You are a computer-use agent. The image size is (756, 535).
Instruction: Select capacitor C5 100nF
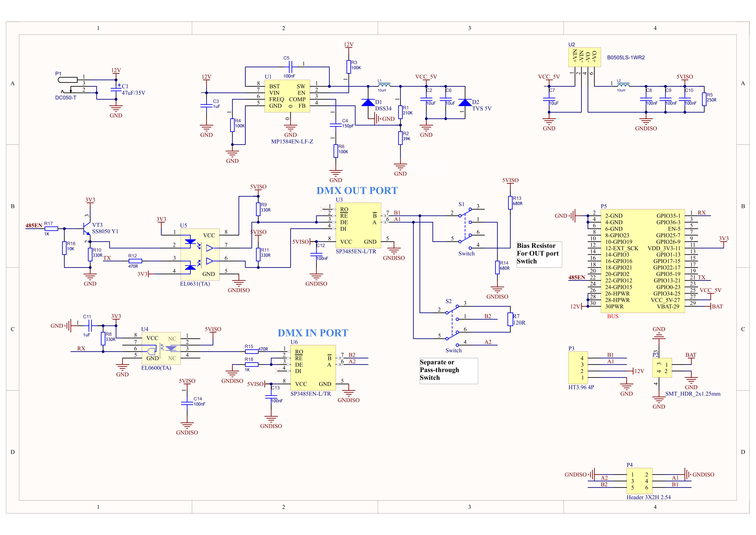pos(290,67)
